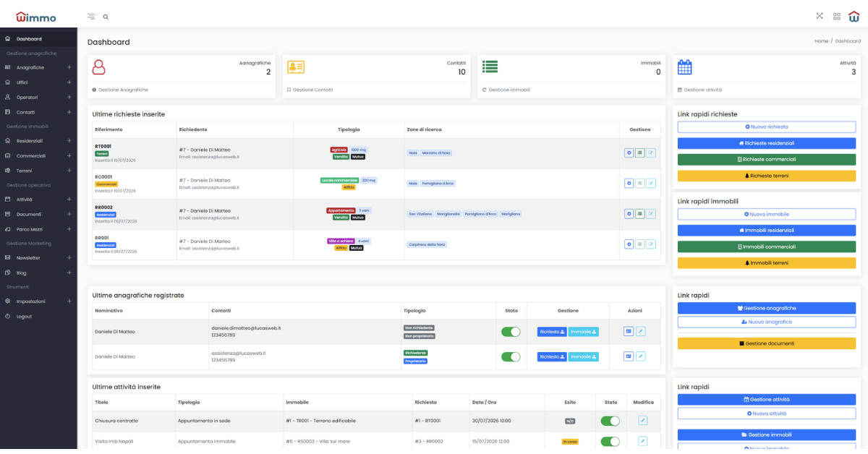
Task: Expand the Residenziali sidebar menu plus
Action: pos(69,141)
